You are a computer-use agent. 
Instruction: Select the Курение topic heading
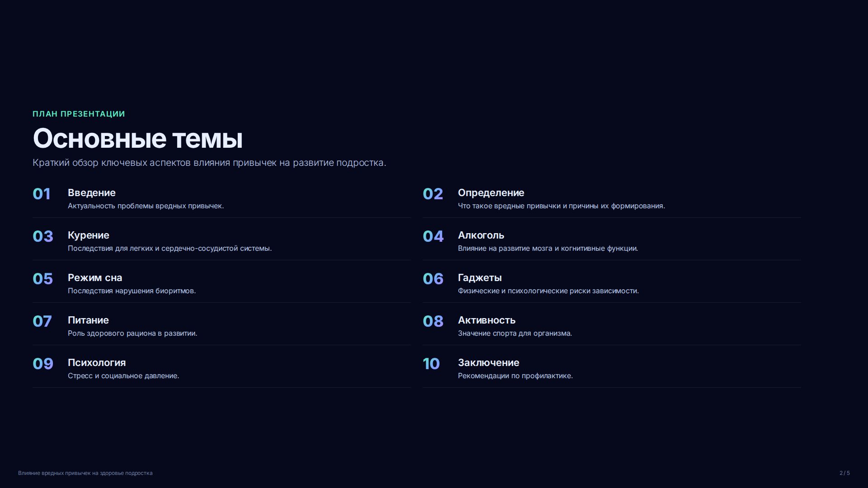[x=88, y=235]
